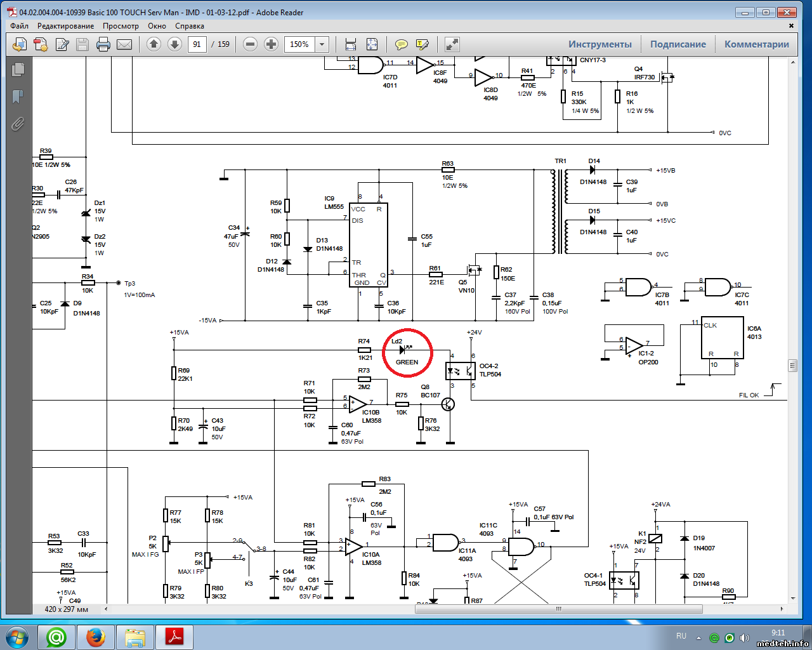This screenshot has height=650, width=812.
Task: Open the 150% zoom level dropdown
Action: click(322, 44)
